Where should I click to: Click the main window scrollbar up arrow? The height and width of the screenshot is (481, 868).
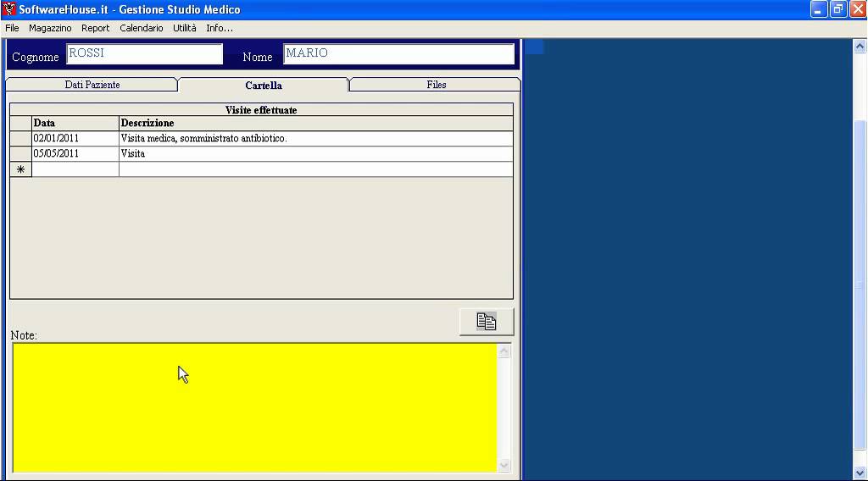coord(860,47)
